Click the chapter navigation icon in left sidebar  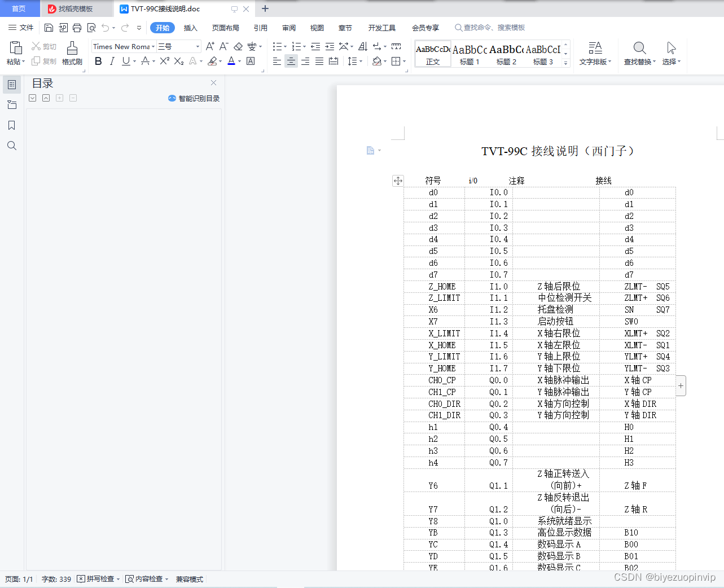12,105
